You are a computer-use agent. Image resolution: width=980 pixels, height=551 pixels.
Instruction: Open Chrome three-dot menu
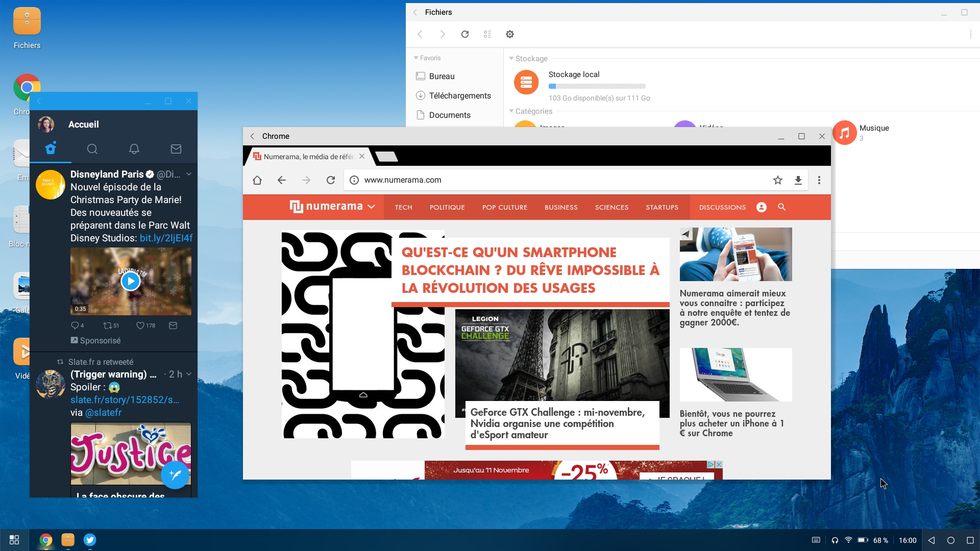(x=819, y=180)
